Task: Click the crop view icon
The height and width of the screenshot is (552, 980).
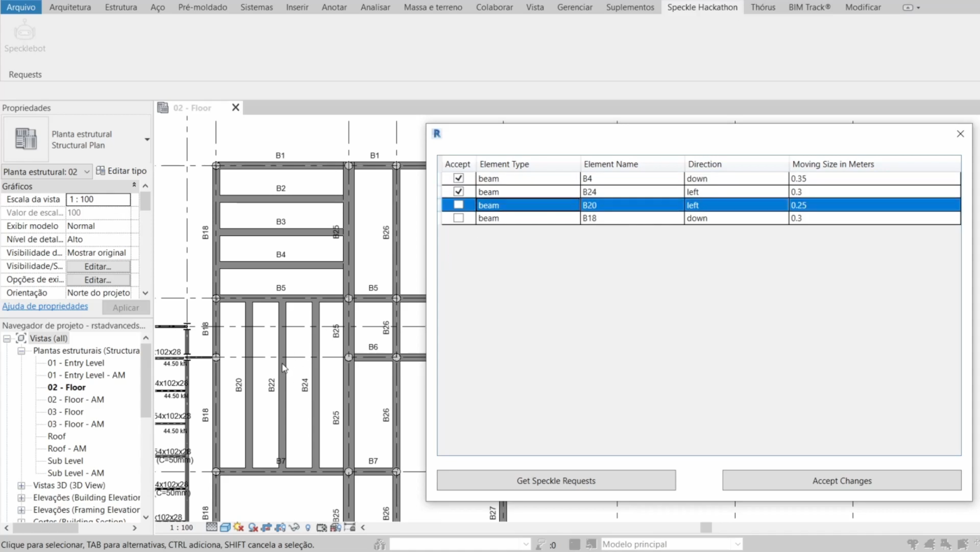Action: pyautogui.click(x=267, y=527)
